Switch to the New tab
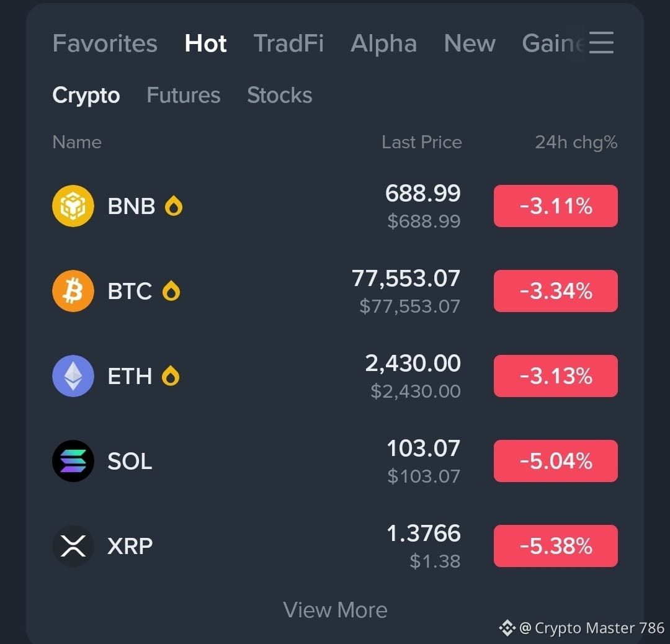This screenshot has height=644, width=670. pos(470,43)
